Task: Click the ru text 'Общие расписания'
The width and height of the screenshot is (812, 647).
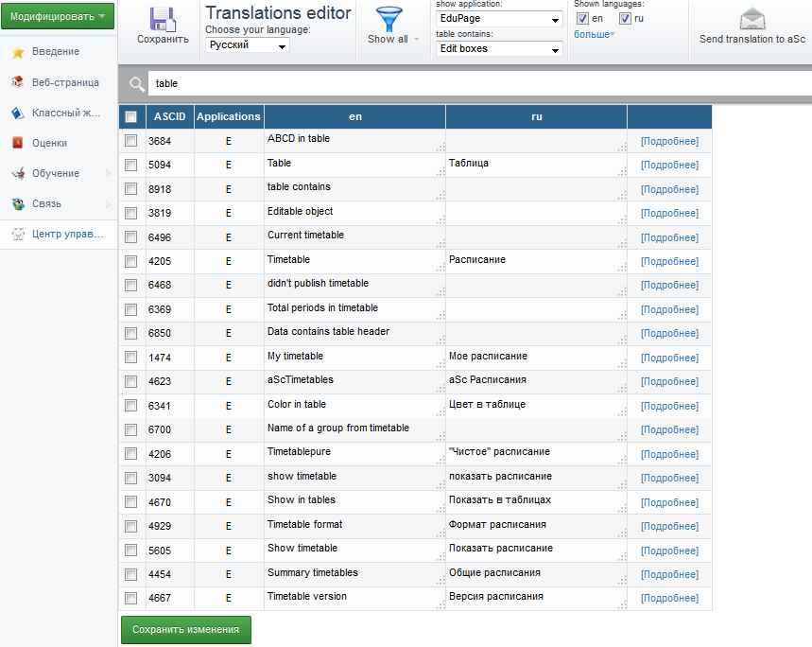Action: (x=494, y=572)
